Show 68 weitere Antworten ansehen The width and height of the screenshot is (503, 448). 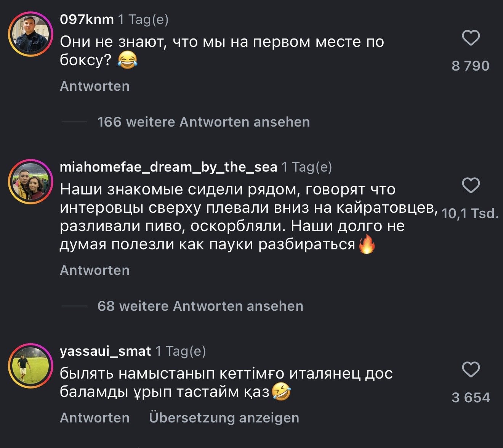click(200, 306)
